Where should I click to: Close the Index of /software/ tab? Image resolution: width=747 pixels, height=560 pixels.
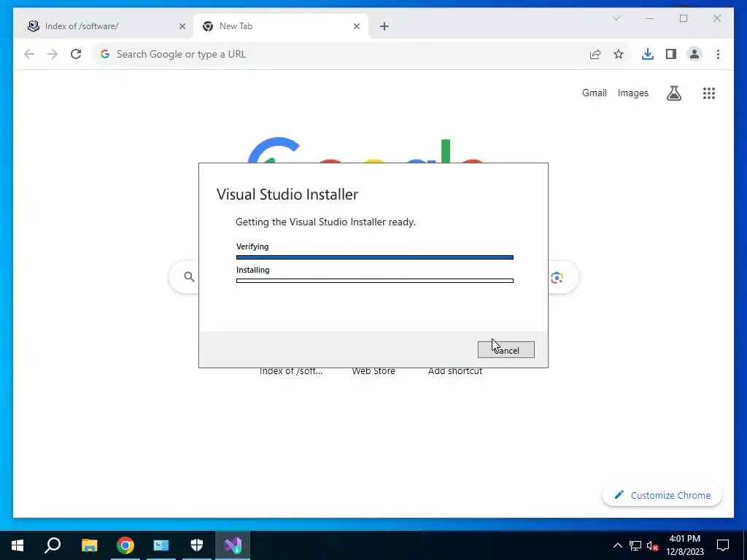pyautogui.click(x=182, y=26)
